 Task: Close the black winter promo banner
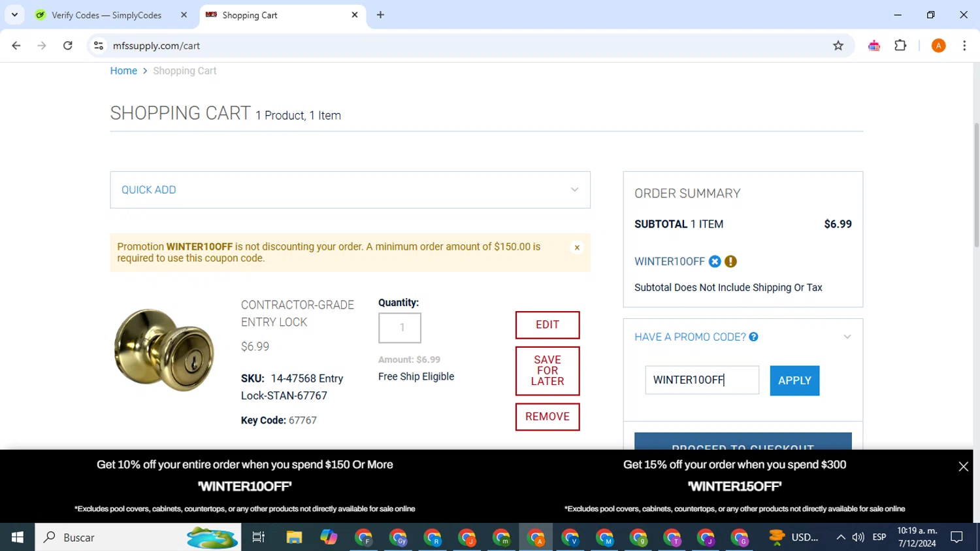pyautogui.click(x=963, y=466)
